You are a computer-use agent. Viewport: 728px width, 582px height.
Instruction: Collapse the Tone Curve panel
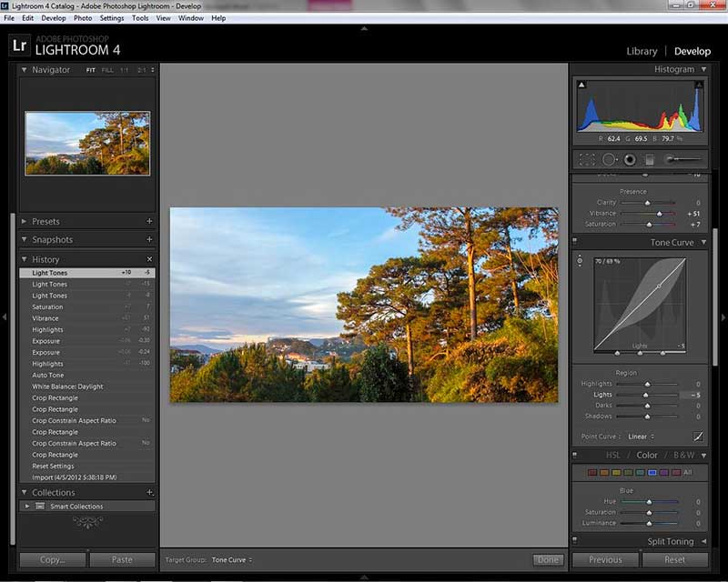703,242
